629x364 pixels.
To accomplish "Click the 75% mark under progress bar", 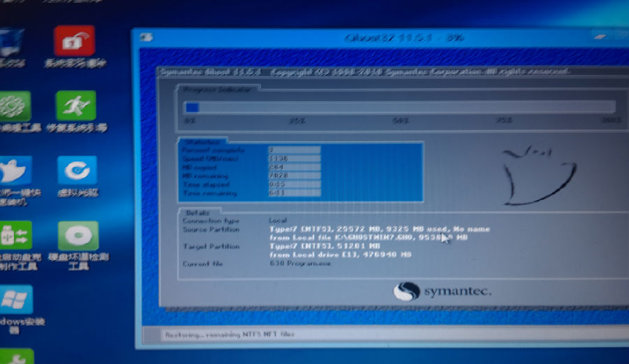I will click(x=504, y=121).
